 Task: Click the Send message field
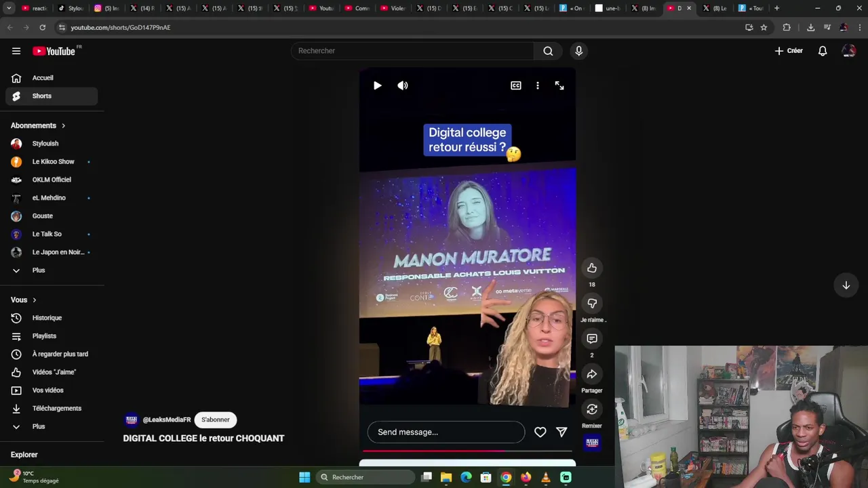446,432
